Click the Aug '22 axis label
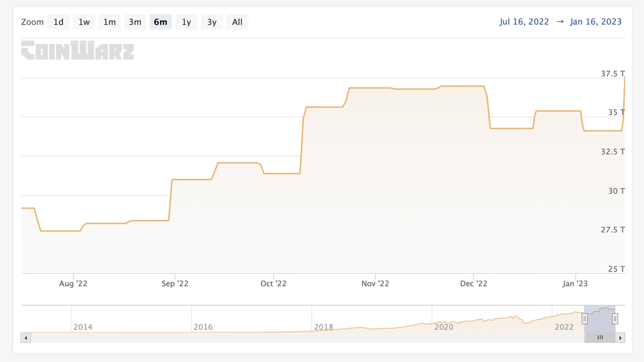 point(73,284)
